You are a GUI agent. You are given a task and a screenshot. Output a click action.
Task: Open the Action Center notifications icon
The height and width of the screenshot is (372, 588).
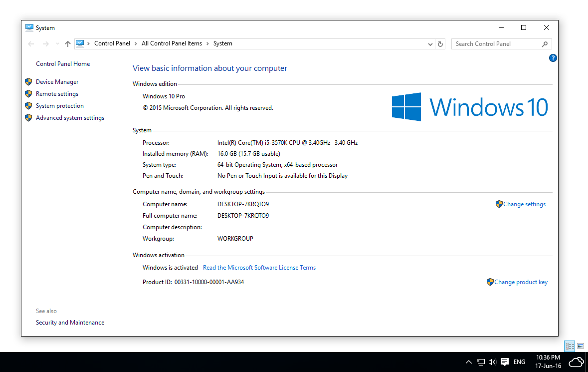point(505,362)
